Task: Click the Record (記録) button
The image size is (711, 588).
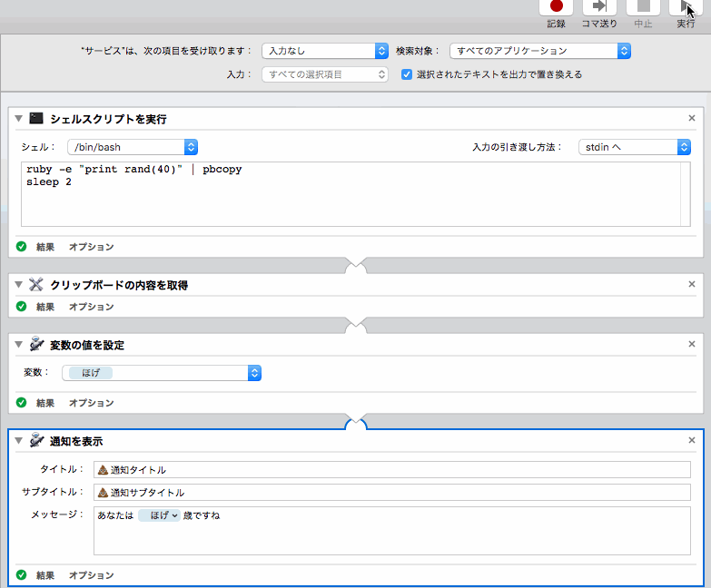Action: [556, 7]
